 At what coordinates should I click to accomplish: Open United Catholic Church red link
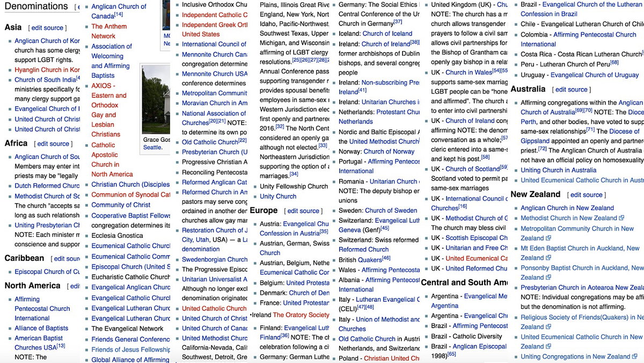(214, 309)
